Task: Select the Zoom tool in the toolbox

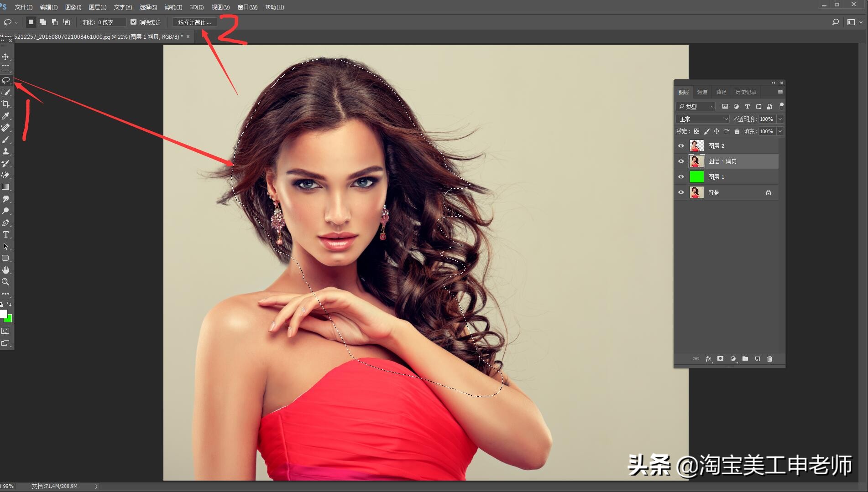Action: click(x=5, y=282)
